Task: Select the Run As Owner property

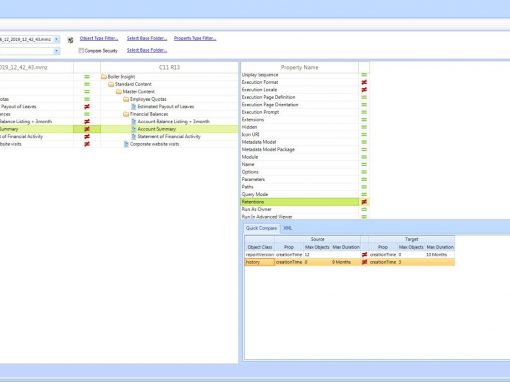Action: [x=299, y=209]
